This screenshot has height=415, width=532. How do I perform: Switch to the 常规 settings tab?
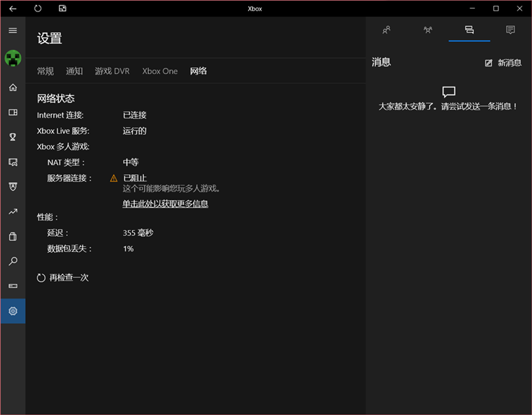pyautogui.click(x=45, y=70)
